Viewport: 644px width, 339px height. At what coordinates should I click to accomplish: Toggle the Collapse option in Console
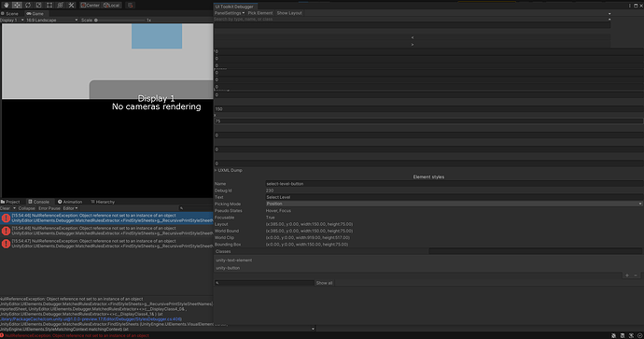[26, 208]
